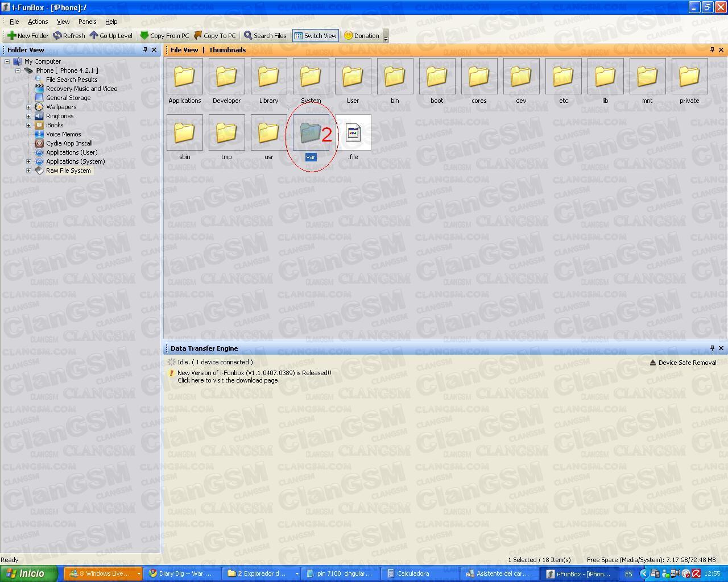Select the etc folder thumbnail
Viewport: 728px width, 582px height.
coord(563,76)
